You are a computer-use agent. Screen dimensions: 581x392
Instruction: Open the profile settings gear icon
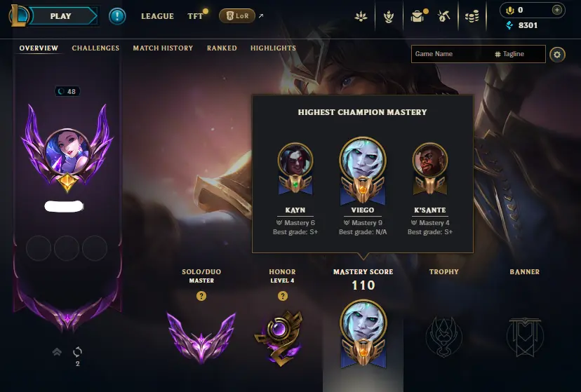pos(557,55)
